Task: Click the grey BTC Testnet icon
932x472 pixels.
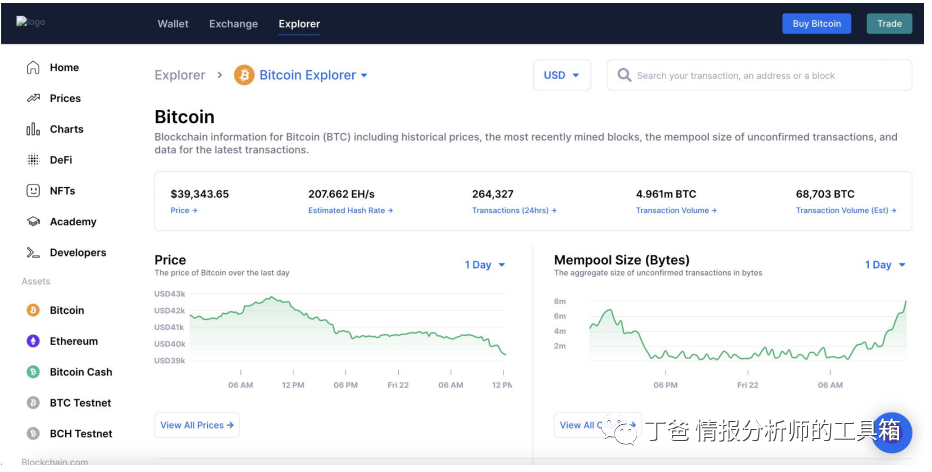Action: coord(33,403)
